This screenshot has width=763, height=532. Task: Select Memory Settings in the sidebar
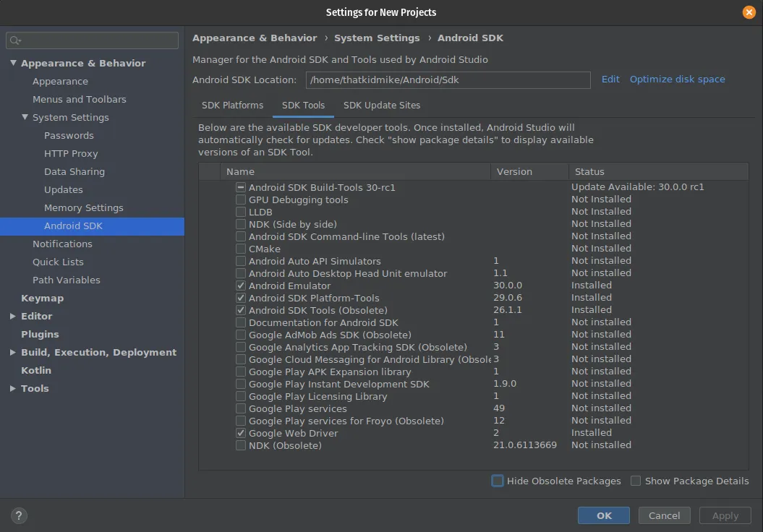pos(83,207)
